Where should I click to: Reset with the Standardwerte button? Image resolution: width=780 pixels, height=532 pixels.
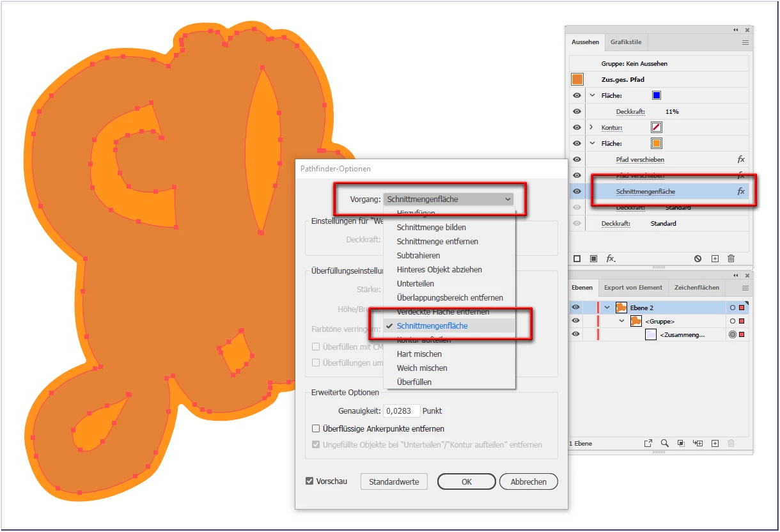coord(394,481)
